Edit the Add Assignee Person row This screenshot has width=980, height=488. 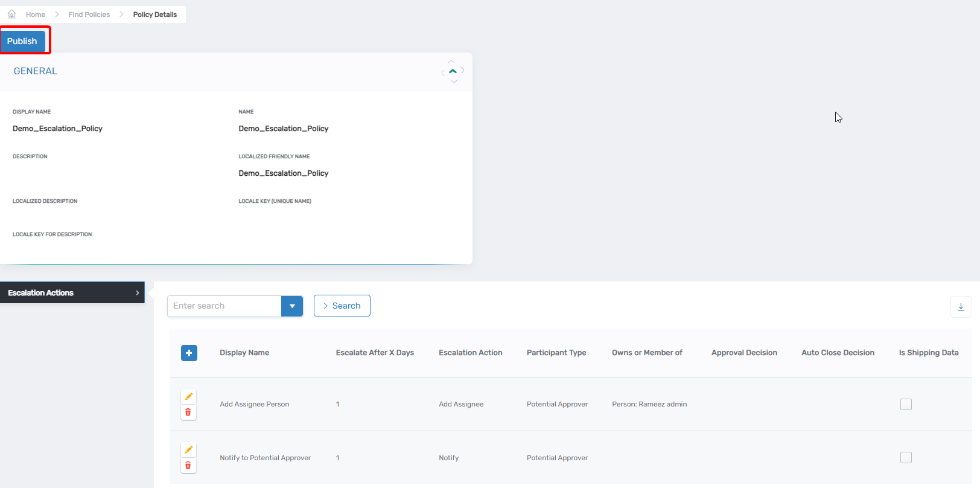point(188,397)
